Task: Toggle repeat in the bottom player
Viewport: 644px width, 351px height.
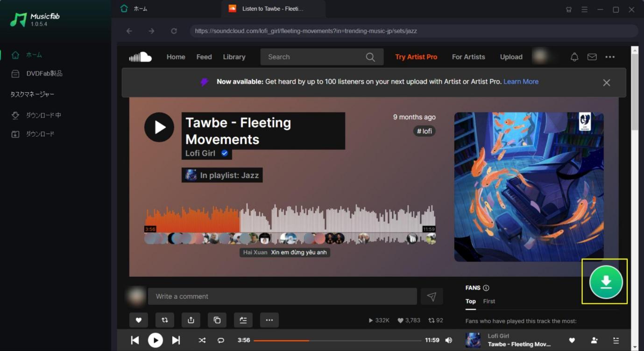Action: click(221, 340)
